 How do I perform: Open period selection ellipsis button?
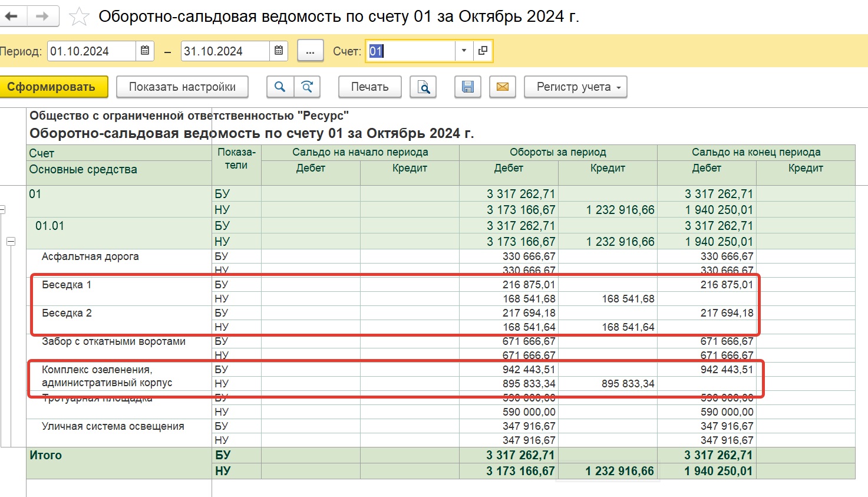pyautogui.click(x=310, y=51)
